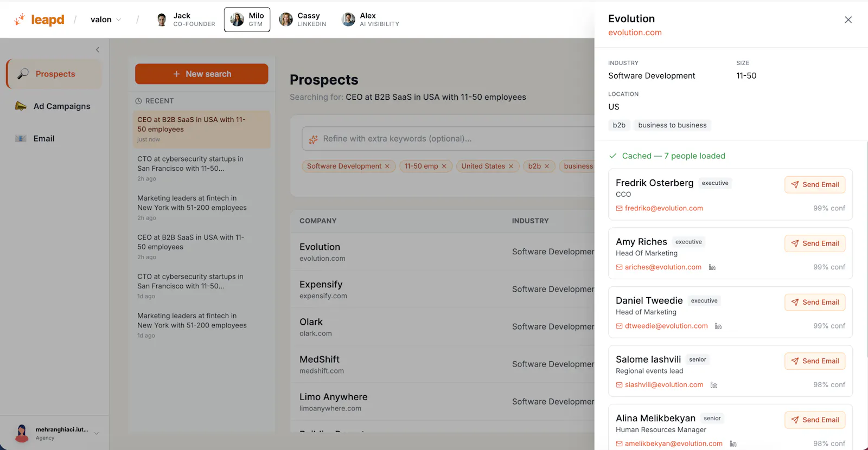
Task: Select the Evolution company row
Action: (x=442, y=252)
